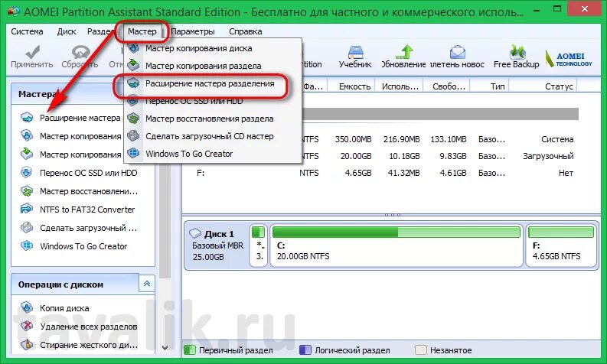Click the Free Backup toolbar icon
607x364 pixels.
pyautogui.click(x=517, y=52)
